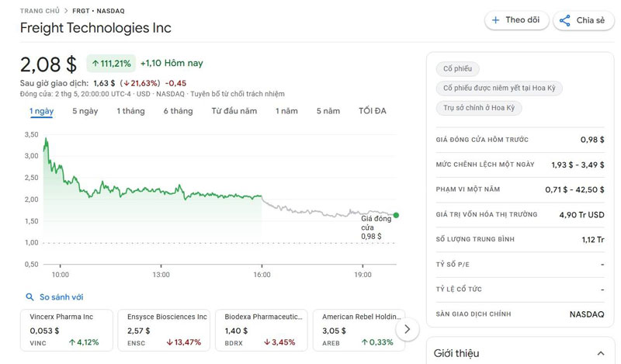Click the magnifier icon next to So sánh với
Viewport: 621px width, 364px height.
[x=29, y=296]
